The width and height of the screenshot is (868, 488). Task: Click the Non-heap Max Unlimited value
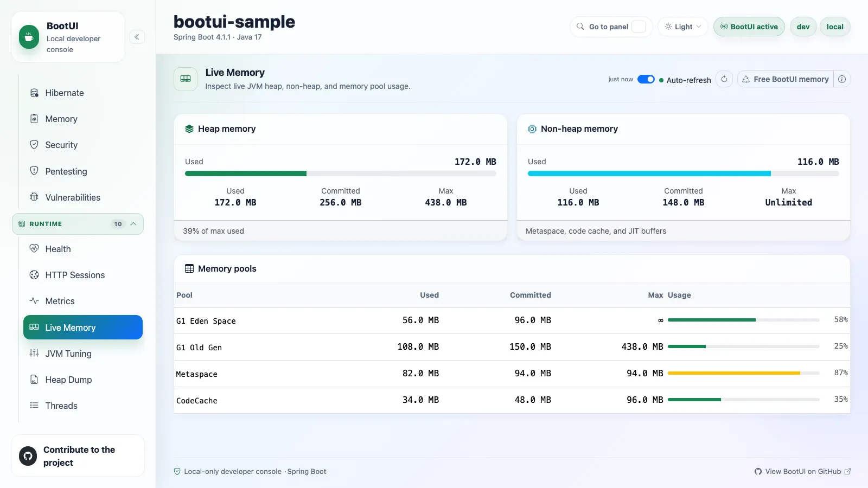click(789, 202)
